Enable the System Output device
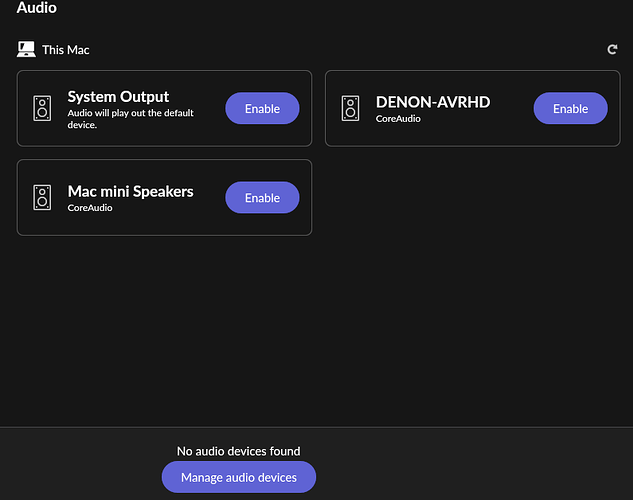The image size is (633, 500). (262, 108)
